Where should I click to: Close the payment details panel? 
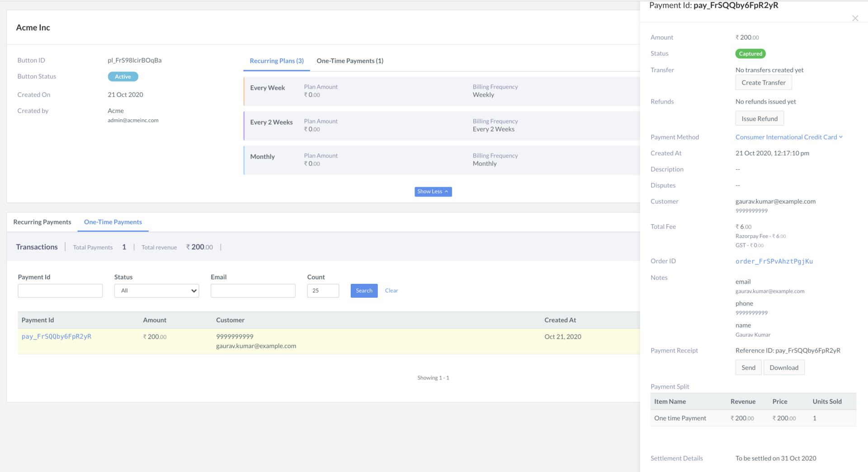[855, 18]
